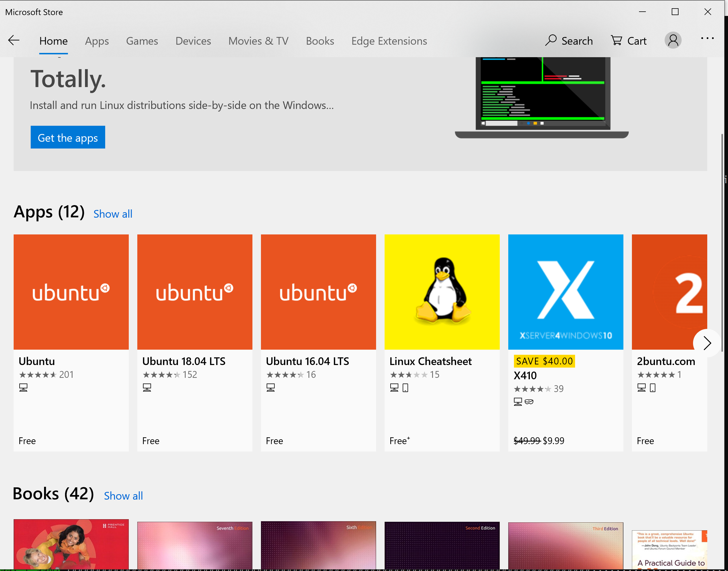Image resolution: width=728 pixels, height=571 pixels.
Task: Click the X410 app title
Action: pyautogui.click(x=525, y=376)
